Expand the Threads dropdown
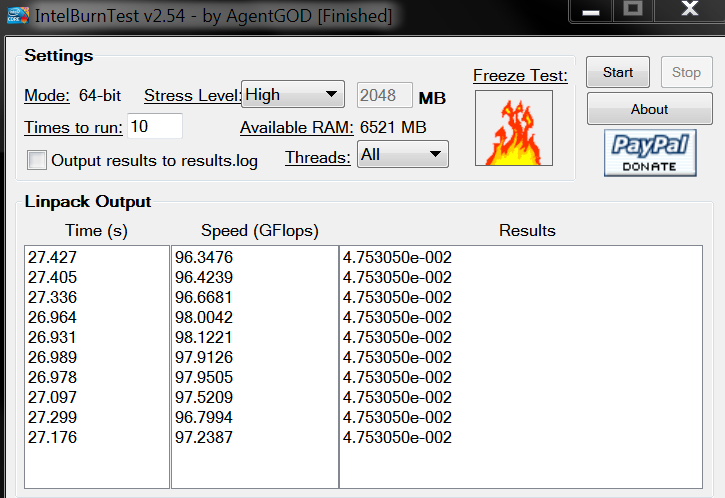The height and width of the screenshot is (498, 725). pyautogui.click(x=403, y=155)
